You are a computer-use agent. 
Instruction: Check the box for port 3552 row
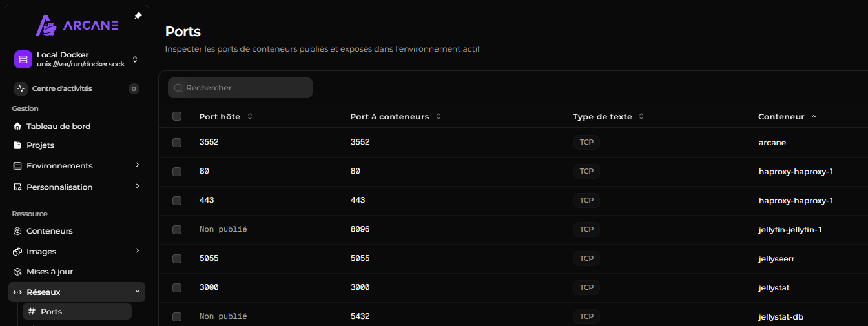[x=177, y=143]
